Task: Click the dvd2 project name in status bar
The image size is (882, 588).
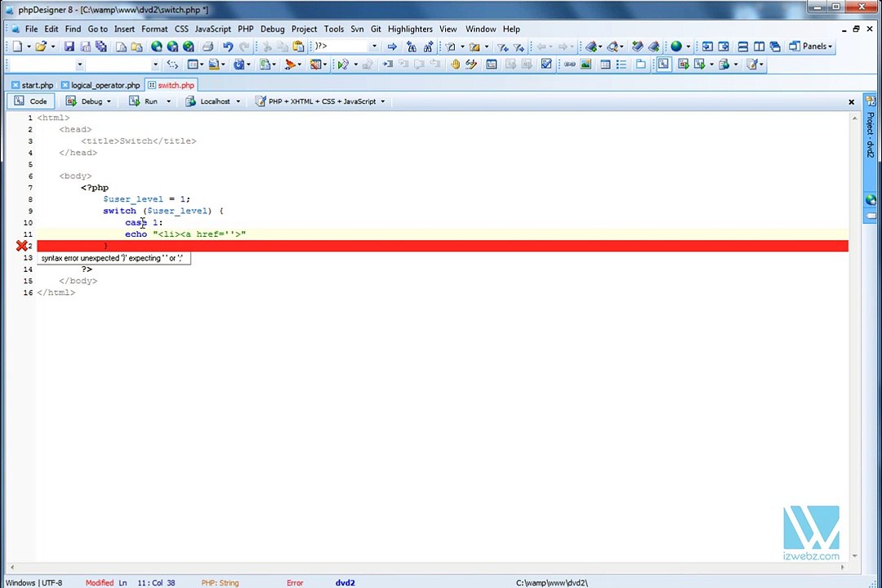Action: pos(345,583)
